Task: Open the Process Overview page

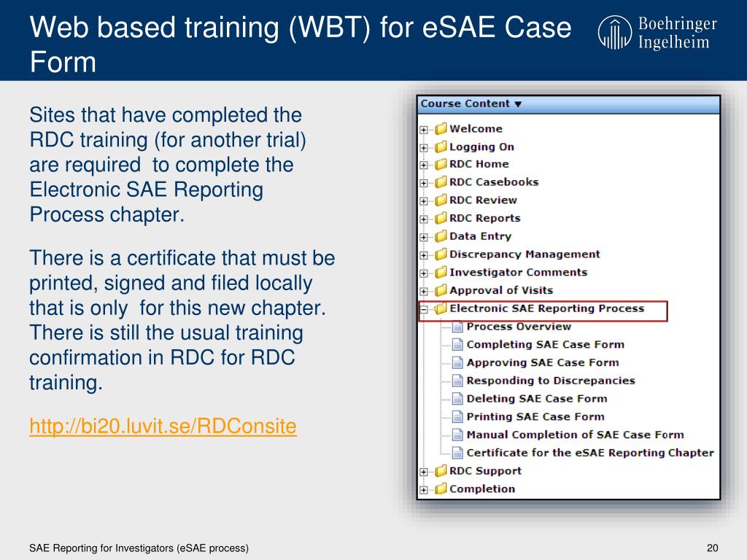Action: 519,327
